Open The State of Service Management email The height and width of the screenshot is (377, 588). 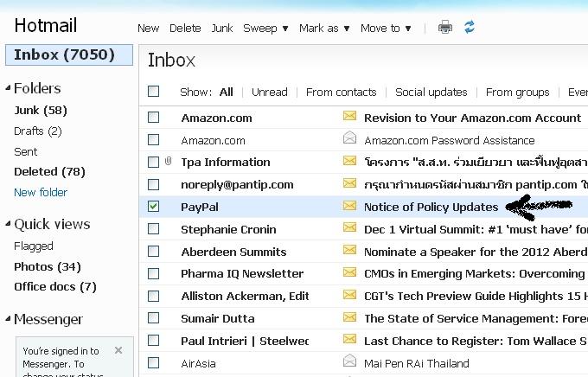coord(476,318)
